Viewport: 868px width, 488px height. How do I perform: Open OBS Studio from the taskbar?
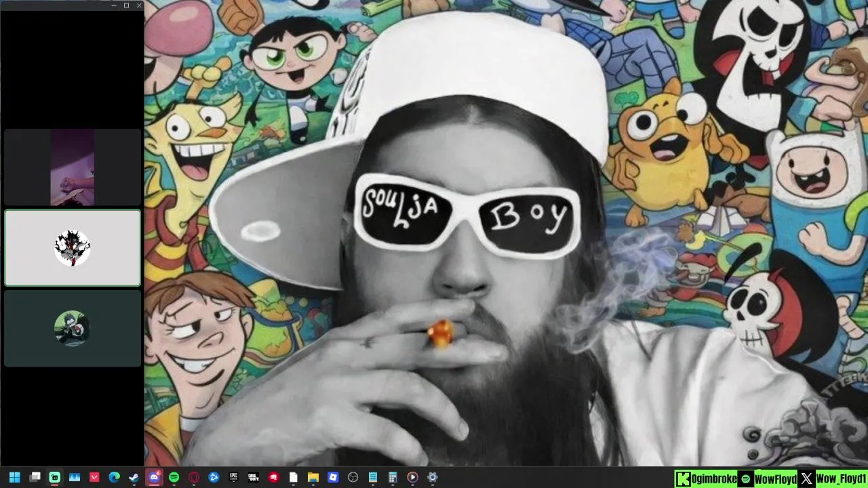point(353,477)
